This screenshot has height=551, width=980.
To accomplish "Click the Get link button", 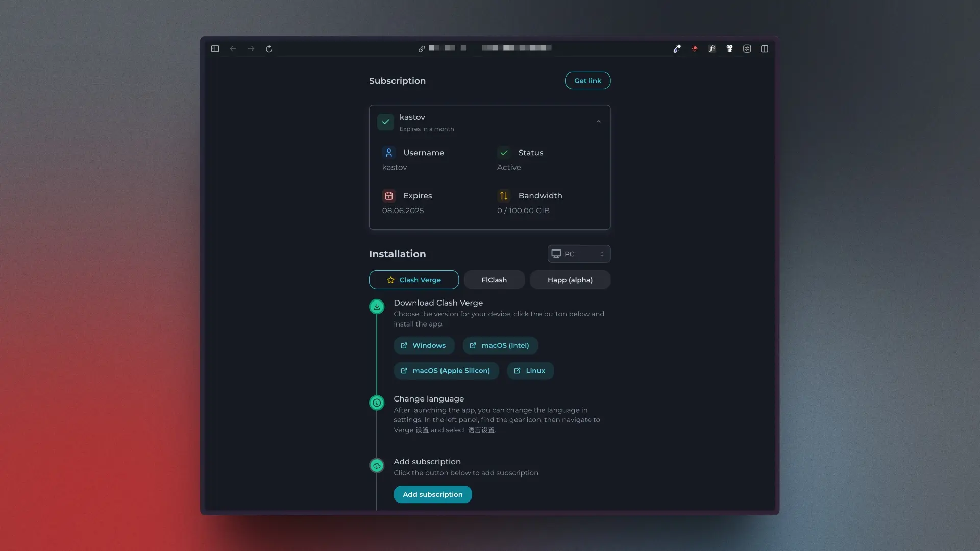I will pos(587,80).
